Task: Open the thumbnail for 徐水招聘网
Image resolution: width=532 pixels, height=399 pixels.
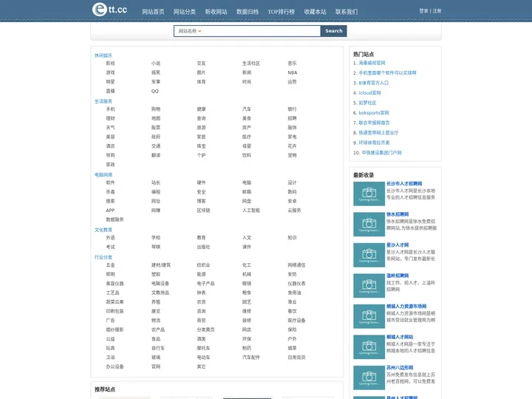Action: click(369, 225)
